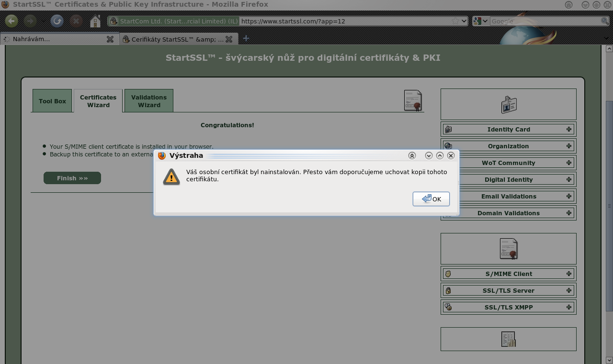Image resolution: width=613 pixels, height=364 pixels.
Task: Click the Congratulations! heading text
Action: pos(227,125)
